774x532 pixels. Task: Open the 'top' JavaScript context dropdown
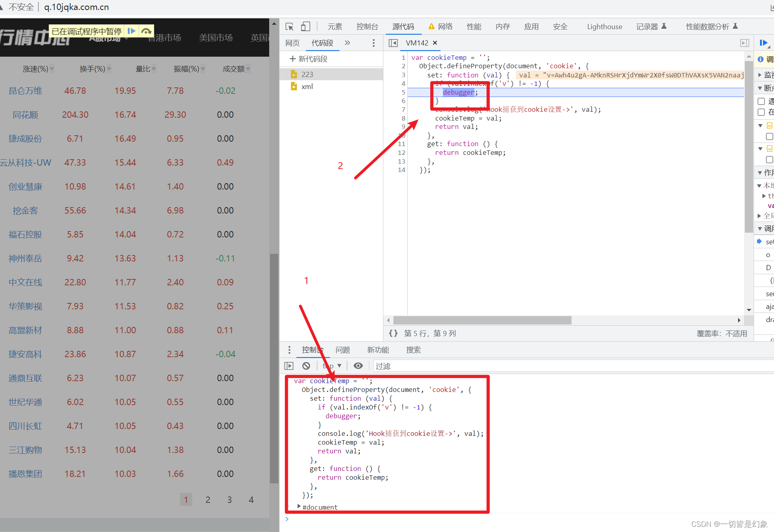coord(332,366)
